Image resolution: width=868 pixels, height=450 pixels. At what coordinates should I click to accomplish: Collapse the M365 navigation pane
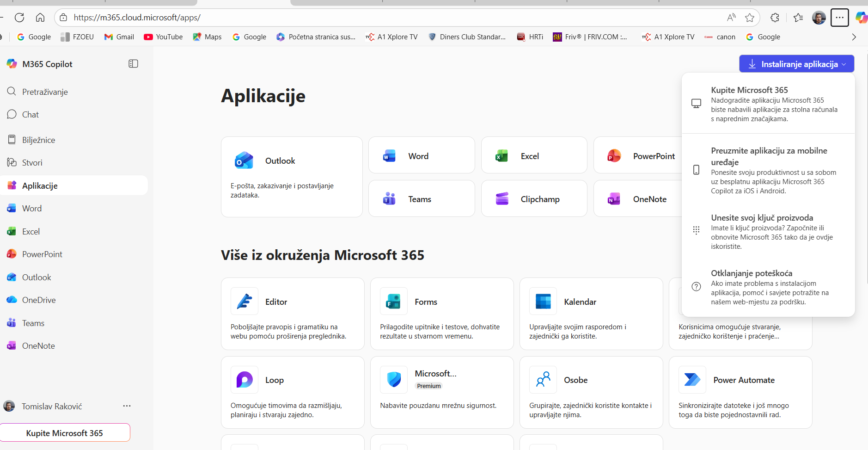(x=133, y=64)
